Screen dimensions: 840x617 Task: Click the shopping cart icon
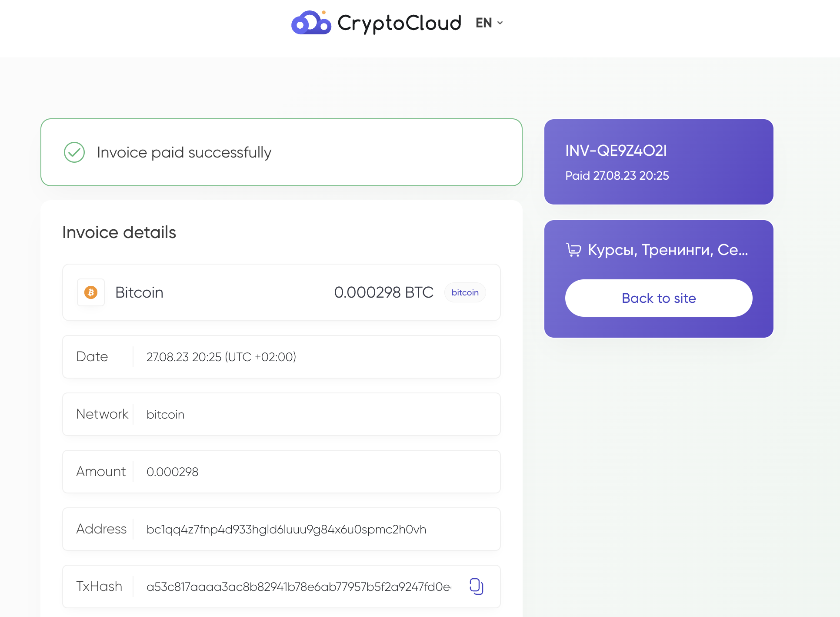(573, 250)
